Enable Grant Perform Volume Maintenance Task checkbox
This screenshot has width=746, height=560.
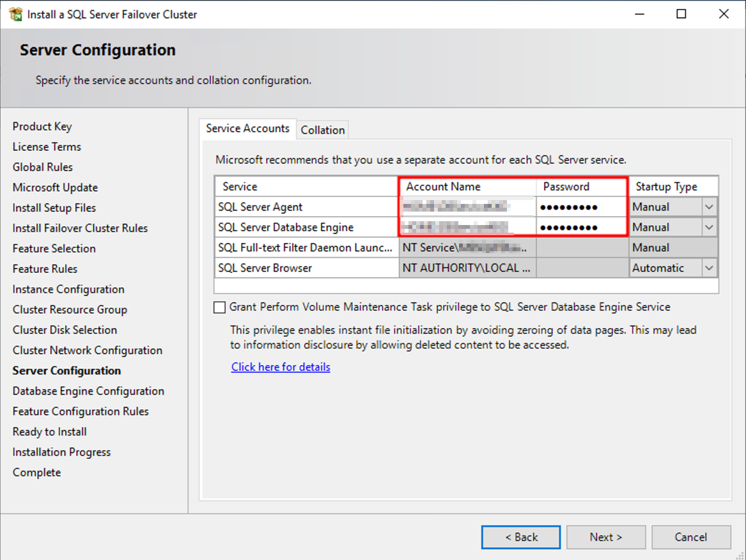pos(219,307)
